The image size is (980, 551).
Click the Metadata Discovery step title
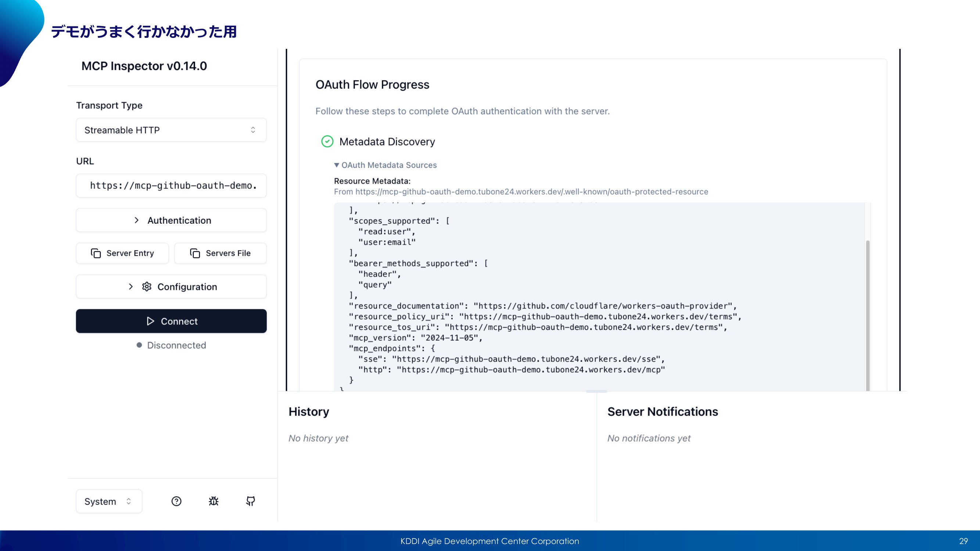[387, 141]
